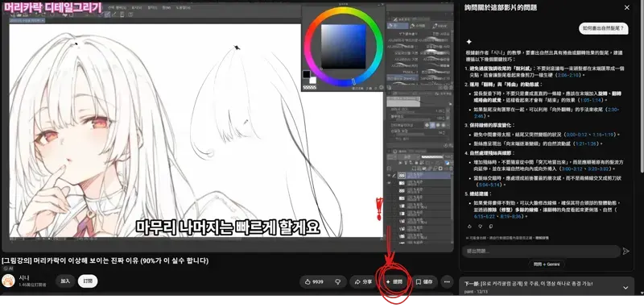This screenshot has width=644, height=308.
Task: Open the 시니 channel avatar
Action: [x=8, y=281]
